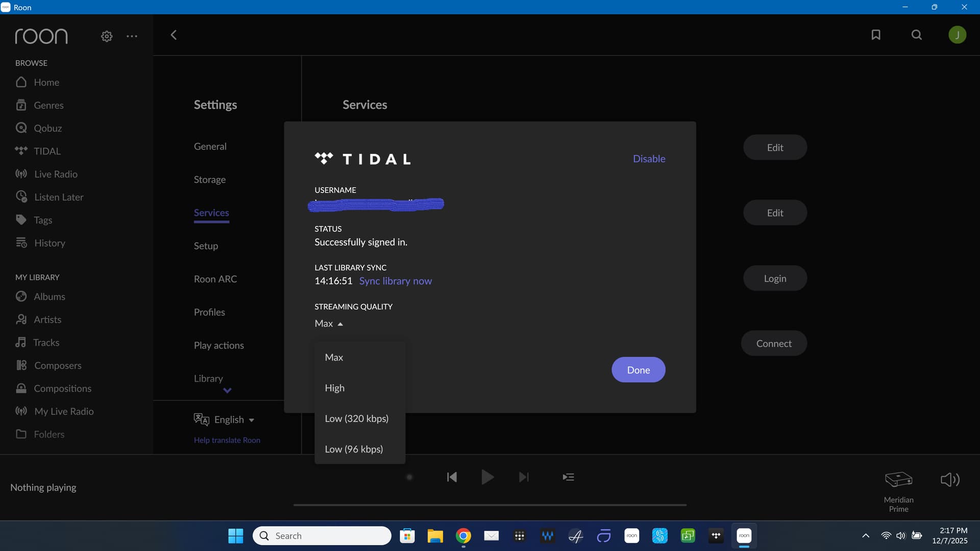Screen dimensions: 980x551
Task: Select High streaming quality option
Action: pos(335,388)
